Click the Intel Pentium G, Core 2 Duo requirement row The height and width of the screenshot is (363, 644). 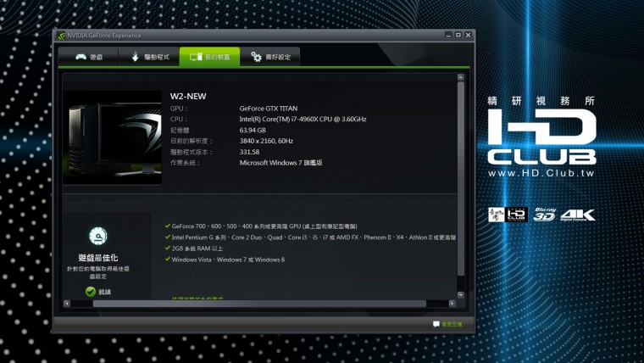(310, 237)
